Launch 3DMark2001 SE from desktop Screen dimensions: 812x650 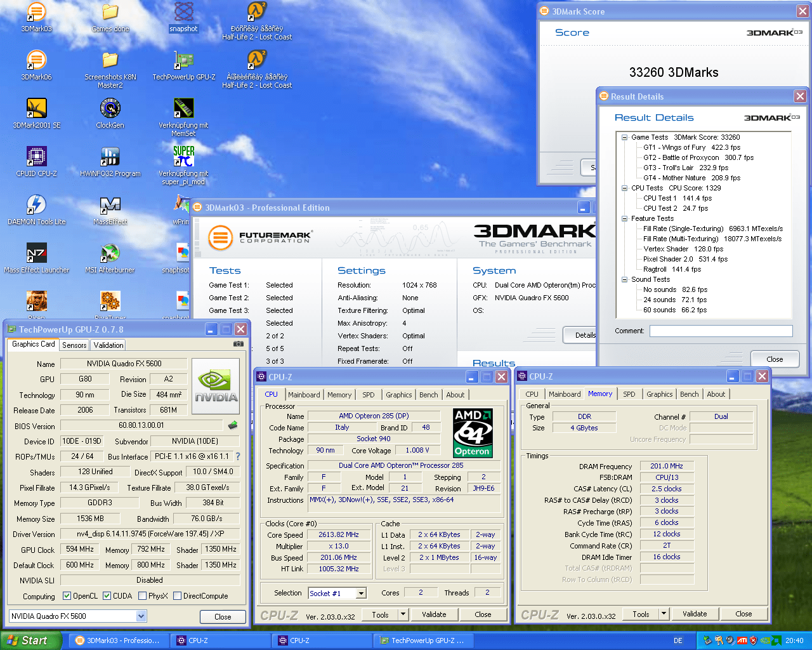(x=36, y=113)
